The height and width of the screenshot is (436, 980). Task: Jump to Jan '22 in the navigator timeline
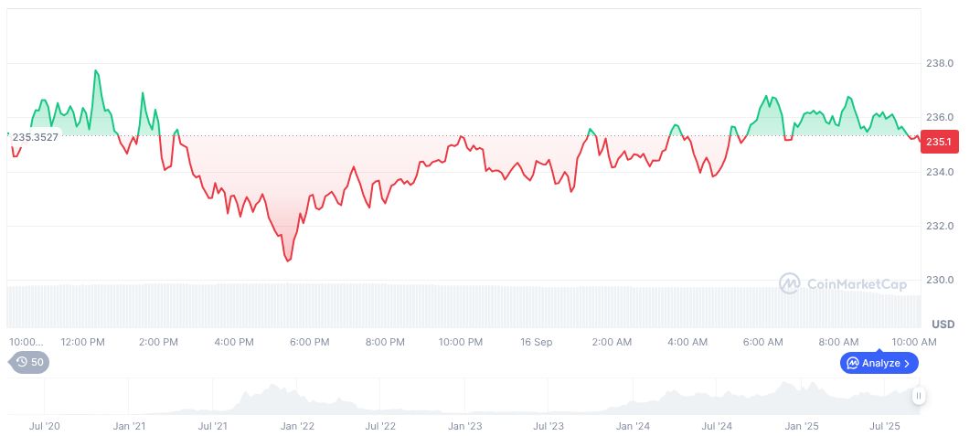pyautogui.click(x=297, y=426)
